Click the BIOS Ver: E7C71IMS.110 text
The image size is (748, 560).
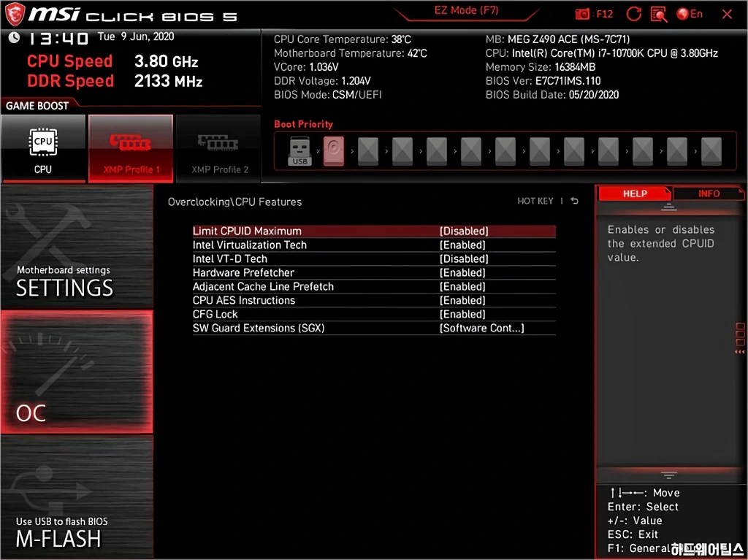coord(543,80)
